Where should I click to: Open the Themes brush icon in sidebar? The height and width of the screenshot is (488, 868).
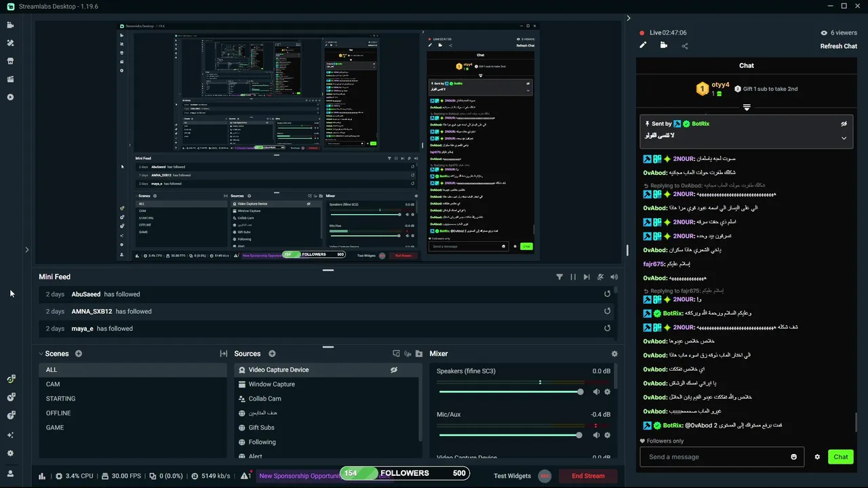click(10, 43)
